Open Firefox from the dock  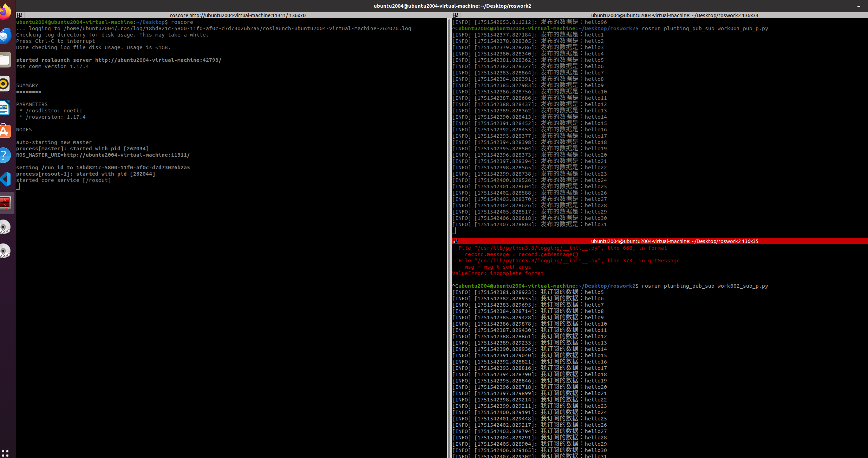(5, 12)
